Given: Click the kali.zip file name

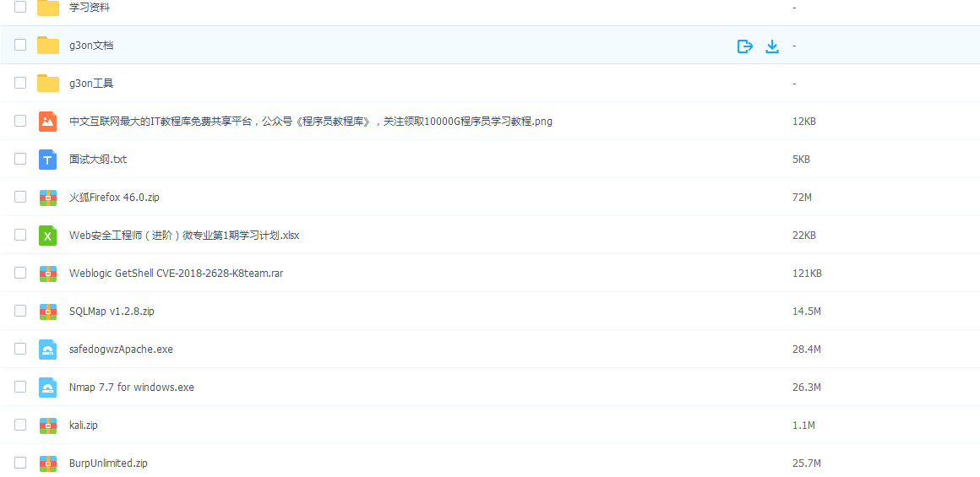Looking at the screenshot, I should (x=84, y=426).
